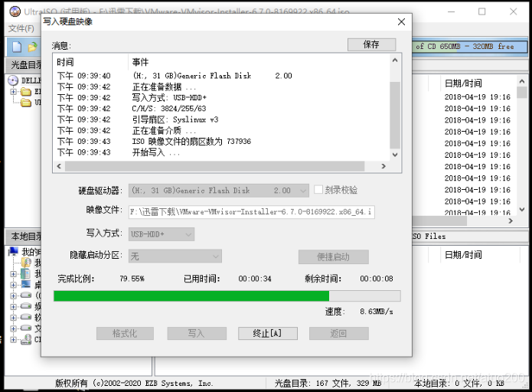Select the '引导扇区: Syslinux v3' log row
Viewport: 532px width, 392px height.
[222, 119]
